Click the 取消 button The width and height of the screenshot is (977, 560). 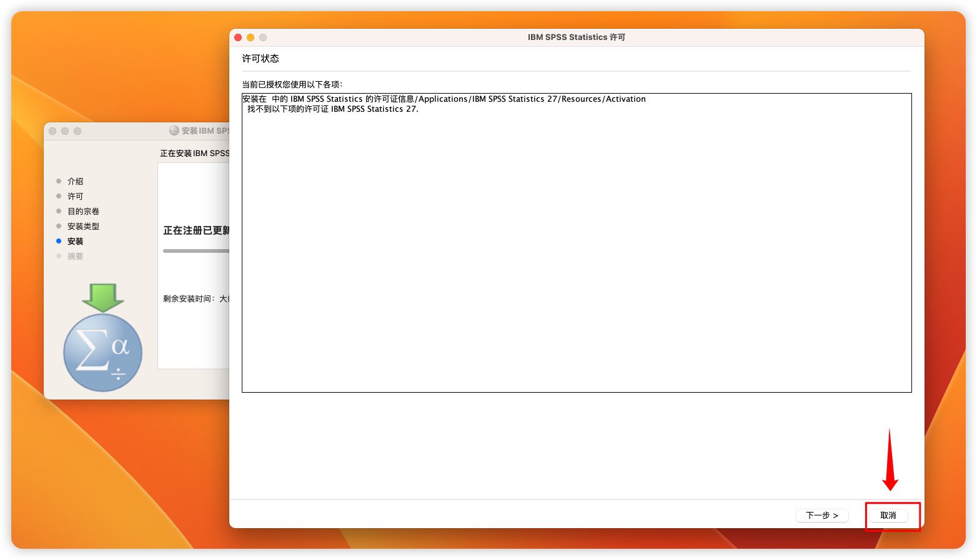tap(888, 516)
